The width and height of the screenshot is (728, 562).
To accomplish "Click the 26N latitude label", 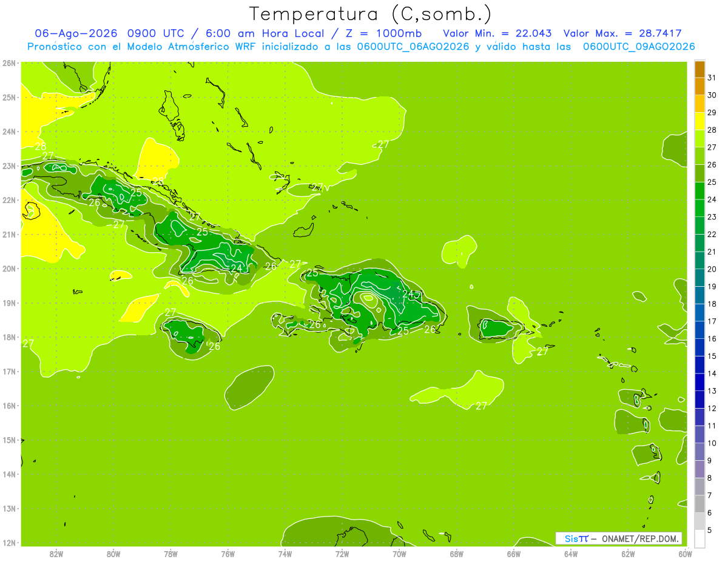I will 8,63.
